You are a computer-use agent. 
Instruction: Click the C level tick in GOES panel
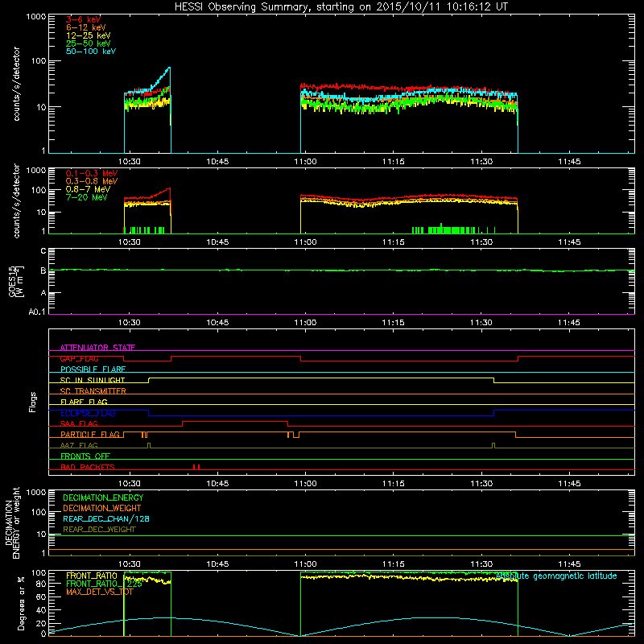[43, 250]
